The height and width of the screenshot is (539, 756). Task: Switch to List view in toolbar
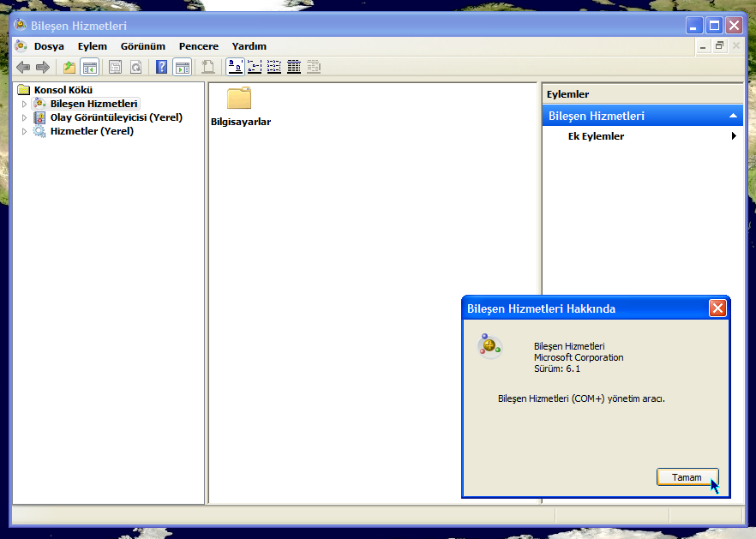[x=274, y=67]
